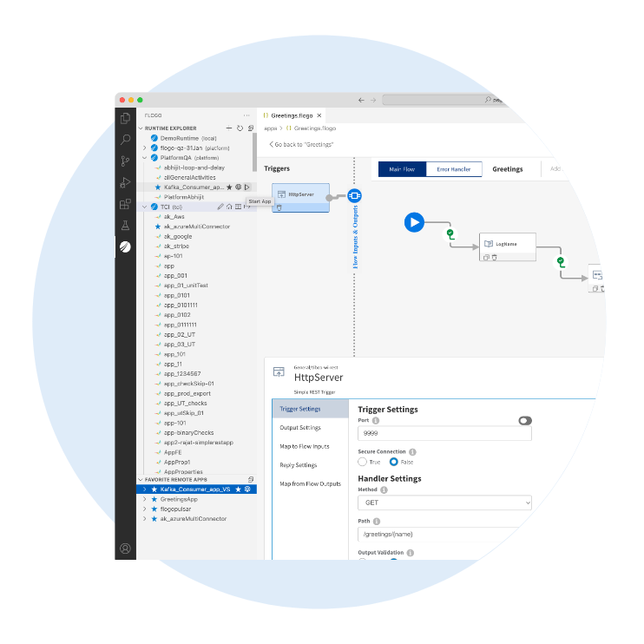Select False for Secure Connection
The height and width of the screenshot is (644, 644).
tap(394, 462)
